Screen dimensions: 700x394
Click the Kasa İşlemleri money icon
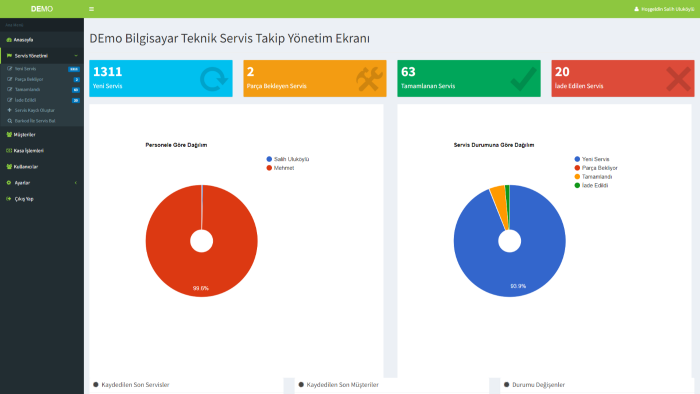9,150
